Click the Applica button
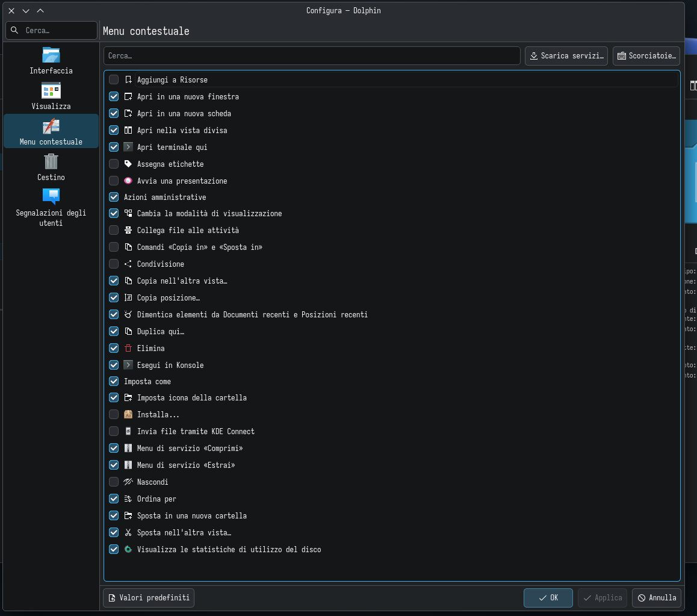The height and width of the screenshot is (616, 697). (x=603, y=598)
